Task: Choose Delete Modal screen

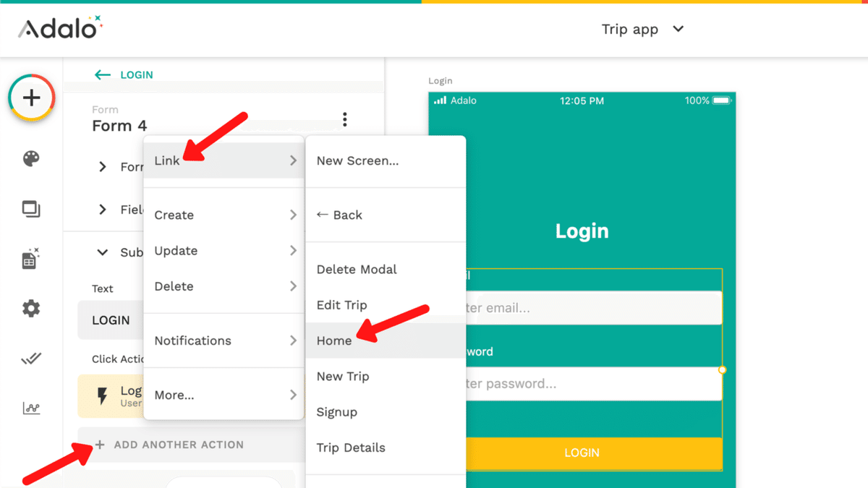Action: point(386,269)
